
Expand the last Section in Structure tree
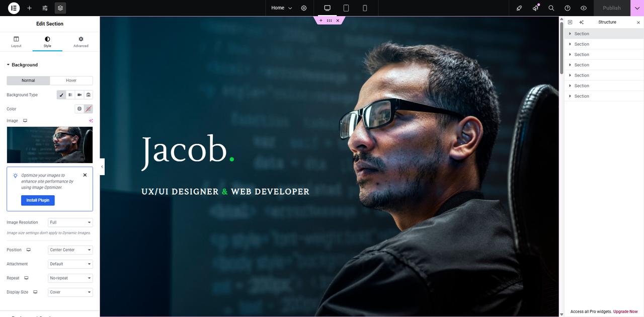tap(570, 96)
